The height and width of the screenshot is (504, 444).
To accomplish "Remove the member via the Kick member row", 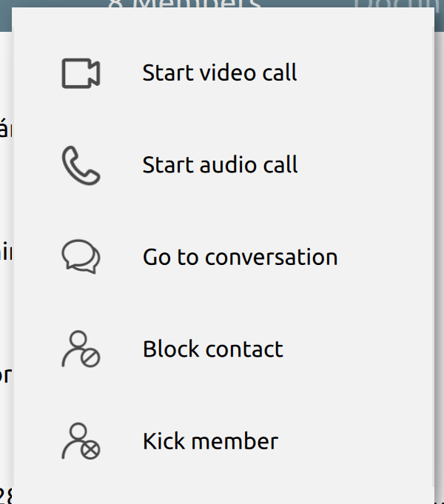I will coord(224,441).
